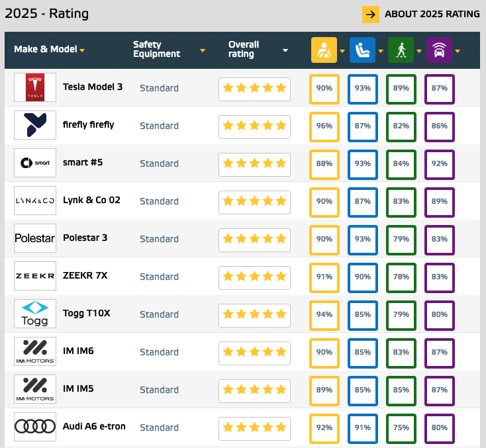
Task: Open the Audi A6 e-tron result
Action: (x=94, y=426)
